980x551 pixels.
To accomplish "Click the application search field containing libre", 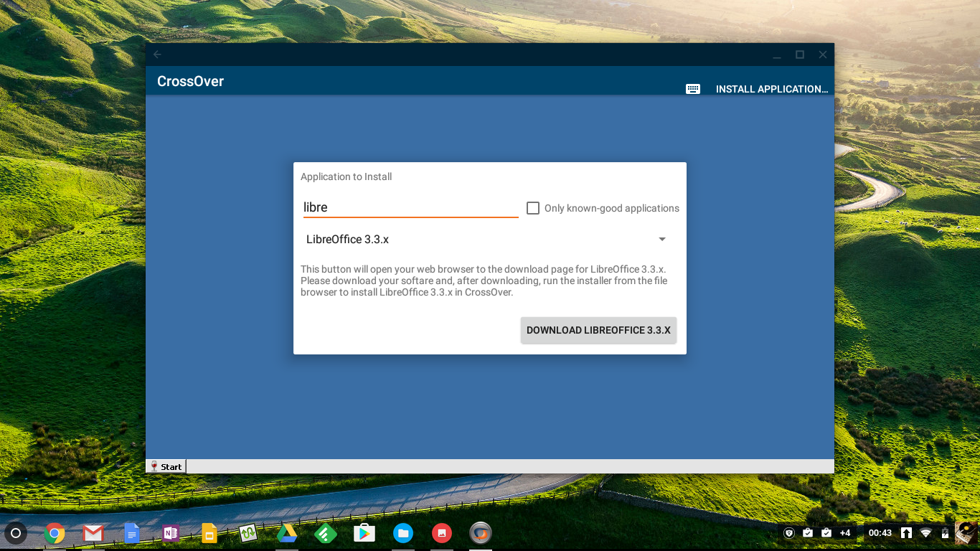I will click(x=410, y=207).
